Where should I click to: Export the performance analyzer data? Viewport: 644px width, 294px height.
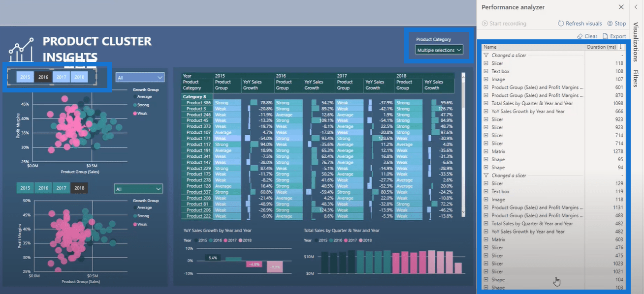tap(614, 36)
